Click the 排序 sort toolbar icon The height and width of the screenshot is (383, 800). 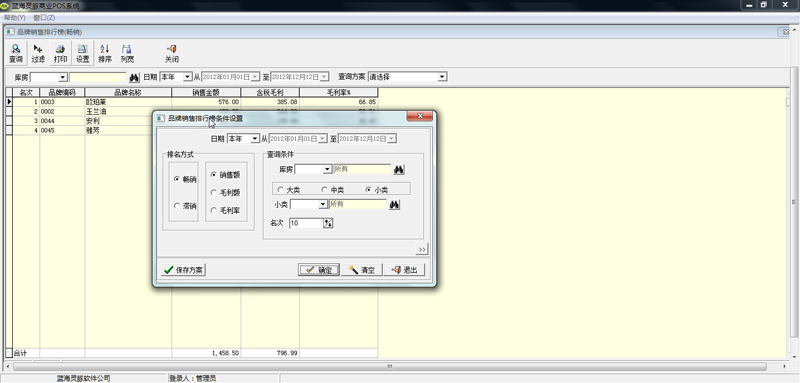click(105, 54)
